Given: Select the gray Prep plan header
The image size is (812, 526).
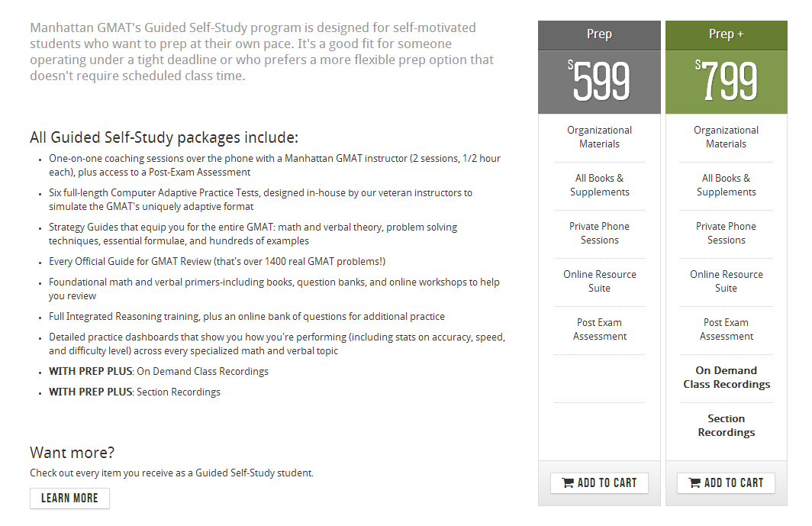Looking at the screenshot, I should point(599,35).
